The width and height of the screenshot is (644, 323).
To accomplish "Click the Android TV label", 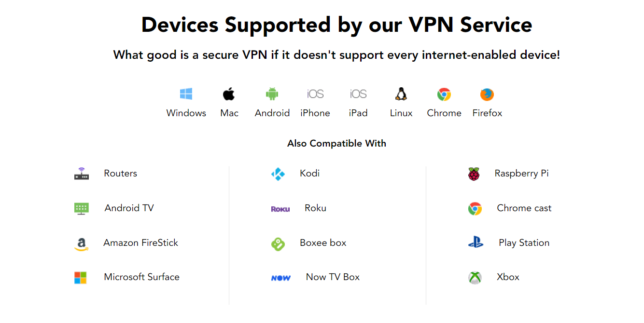I will click(128, 208).
